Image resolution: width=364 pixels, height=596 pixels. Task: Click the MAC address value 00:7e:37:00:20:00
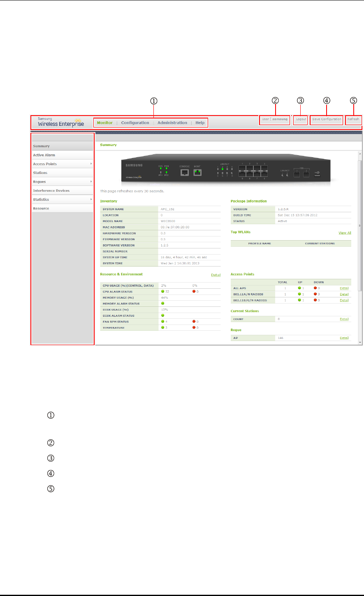tap(175, 227)
